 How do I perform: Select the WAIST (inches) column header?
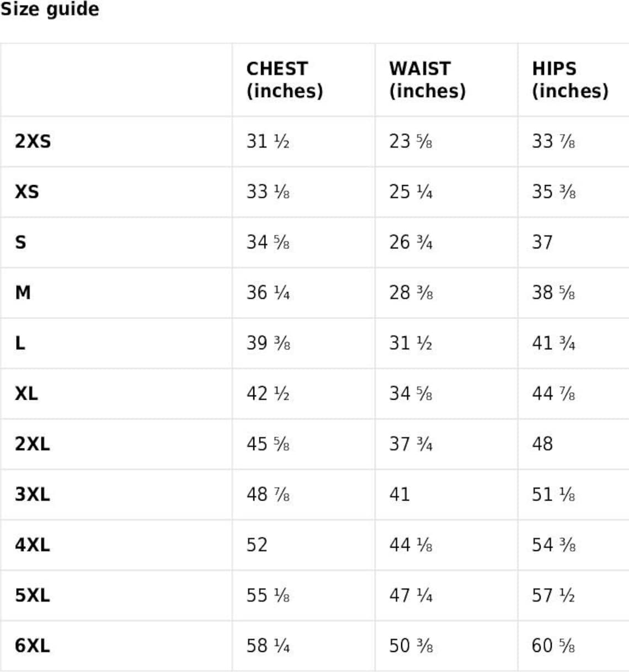(x=428, y=80)
